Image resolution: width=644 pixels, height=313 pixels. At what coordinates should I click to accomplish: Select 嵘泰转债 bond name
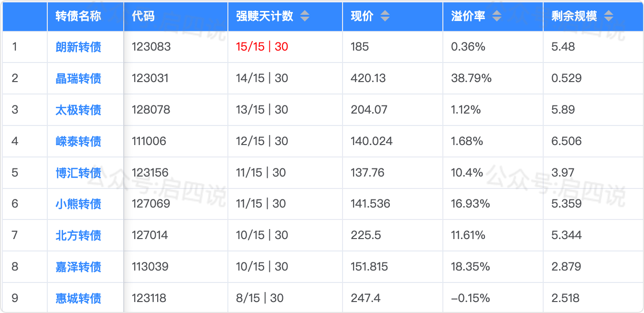[x=78, y=141]
